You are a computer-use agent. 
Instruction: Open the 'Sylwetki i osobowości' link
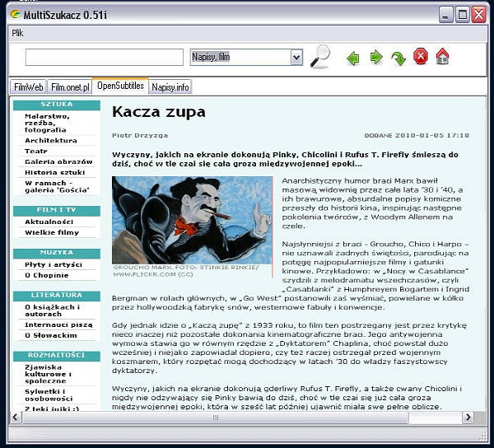click(x=49, y=395)
